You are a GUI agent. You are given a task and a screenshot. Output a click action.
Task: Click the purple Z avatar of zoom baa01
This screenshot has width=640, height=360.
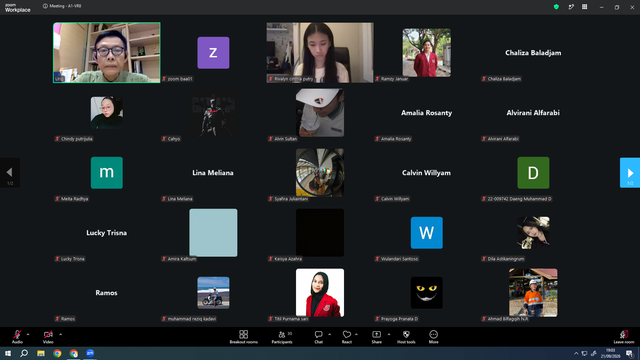pos(213,53)
